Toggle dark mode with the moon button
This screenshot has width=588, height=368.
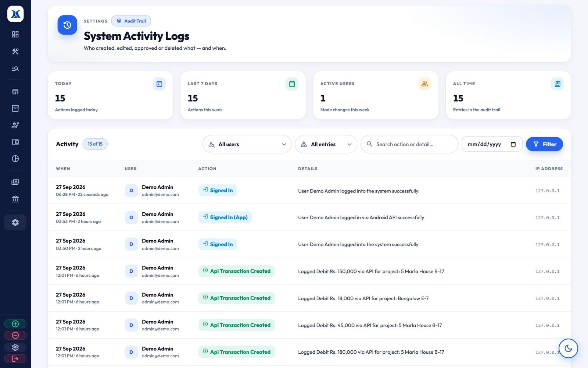[x=568, y=348]
